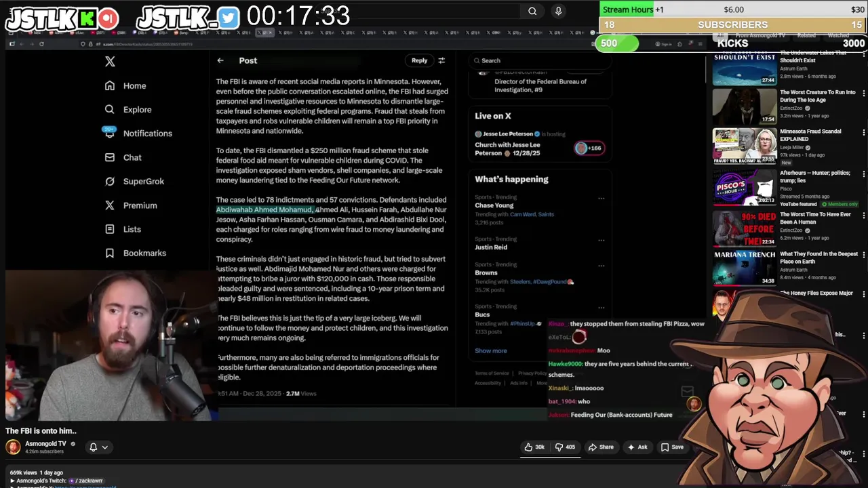Image resolution: width=868 pixels, height=488 pixels.
Task: Click the Notifications bell icon on X
Action: click(110, 134)
